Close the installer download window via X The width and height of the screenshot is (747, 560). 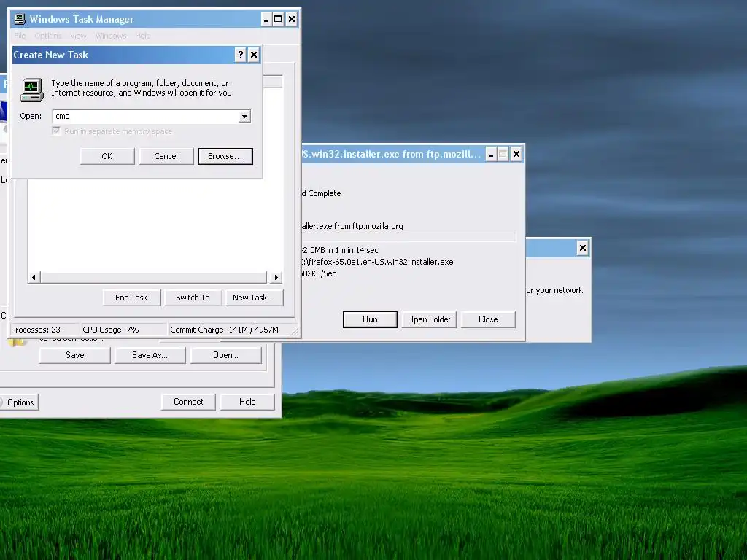click(x=516, y=155)
